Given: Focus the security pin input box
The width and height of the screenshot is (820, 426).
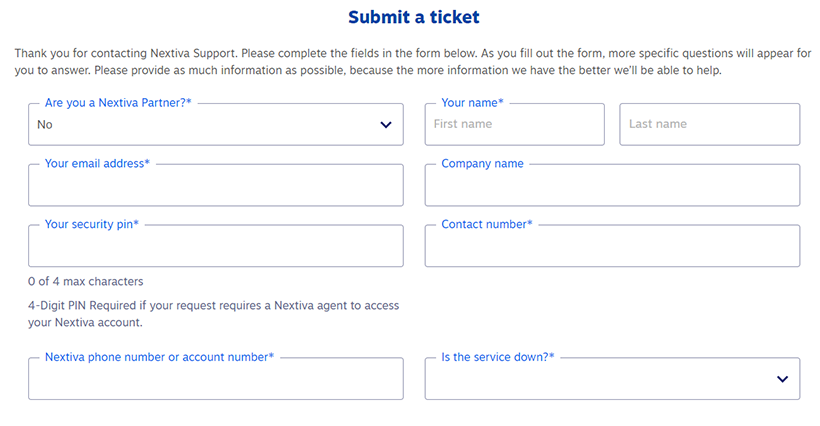Looking at the screenshot, I should (x=216, y=246).
